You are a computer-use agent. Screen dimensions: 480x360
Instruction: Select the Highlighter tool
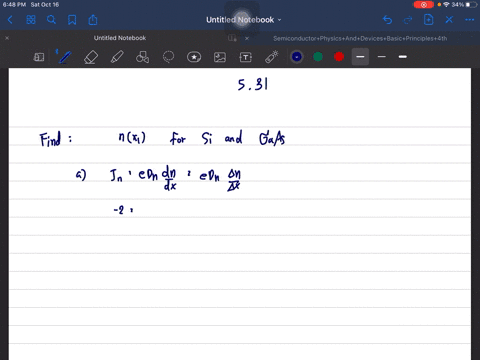[117, 57]
